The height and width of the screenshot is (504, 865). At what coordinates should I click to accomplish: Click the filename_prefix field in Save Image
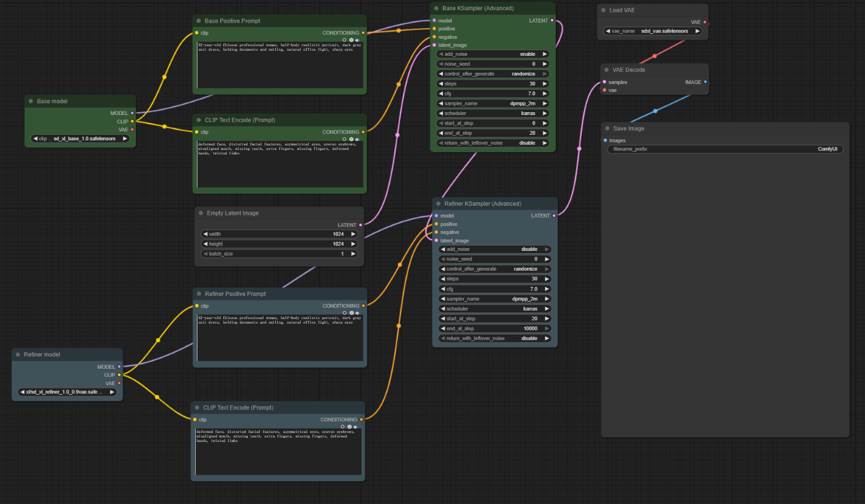[x=725, y=149]
